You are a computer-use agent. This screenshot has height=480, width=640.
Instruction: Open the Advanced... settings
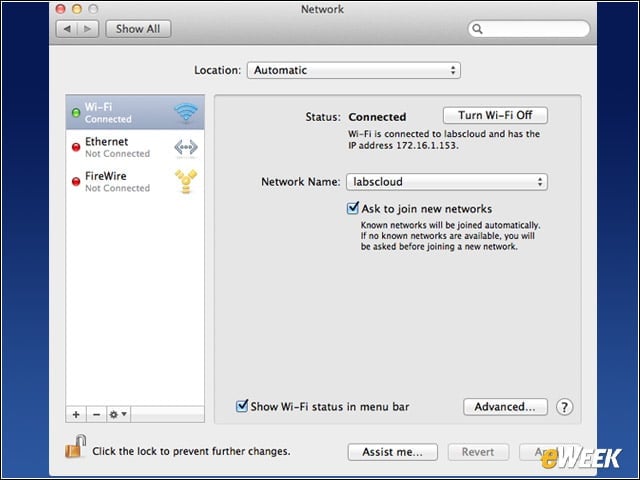pyautogui.click(x=505, y=407)
